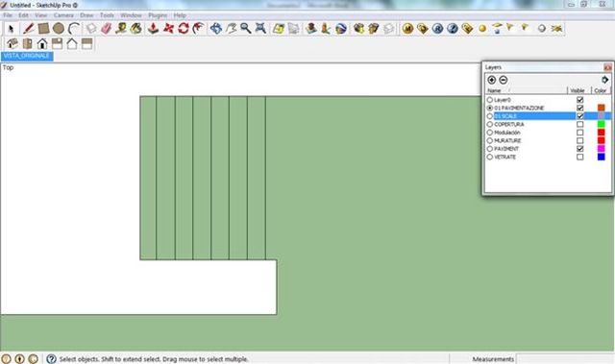Make VETRATE the active layer

click(x=489, y=157)
